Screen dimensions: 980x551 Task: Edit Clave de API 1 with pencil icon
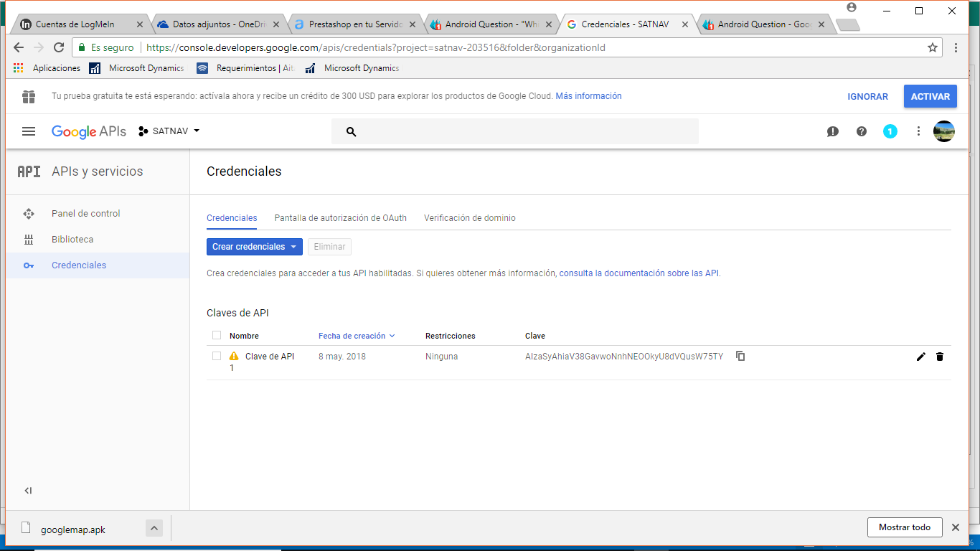921,357
